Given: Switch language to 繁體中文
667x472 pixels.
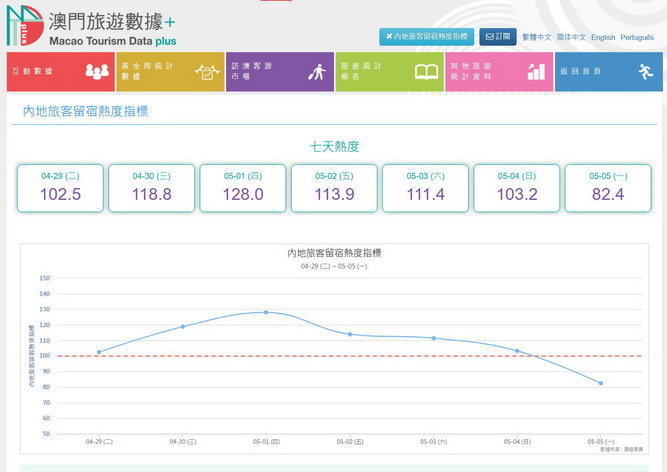Looking at the screenshot, I should tap(536, 37).
